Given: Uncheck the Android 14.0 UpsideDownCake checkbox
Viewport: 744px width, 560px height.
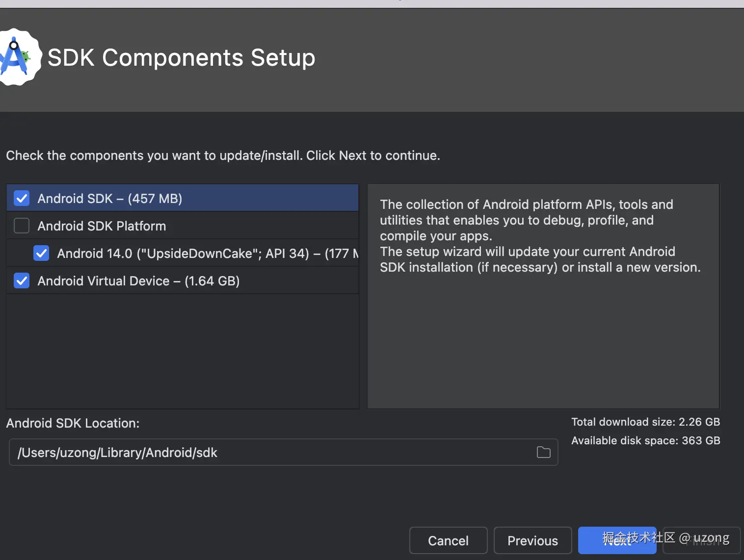Looking at the screenshot, I should click(41, 253).
